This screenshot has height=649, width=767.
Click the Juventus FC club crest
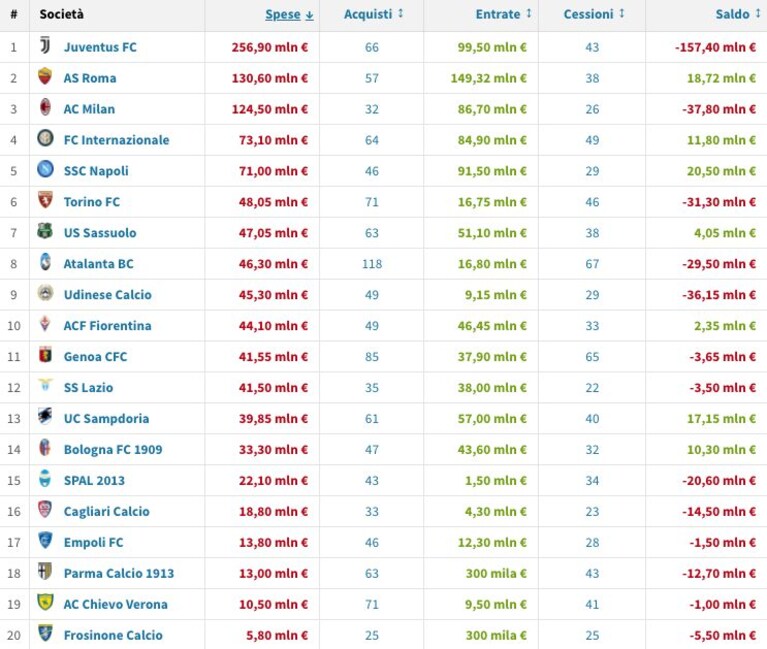45,45
